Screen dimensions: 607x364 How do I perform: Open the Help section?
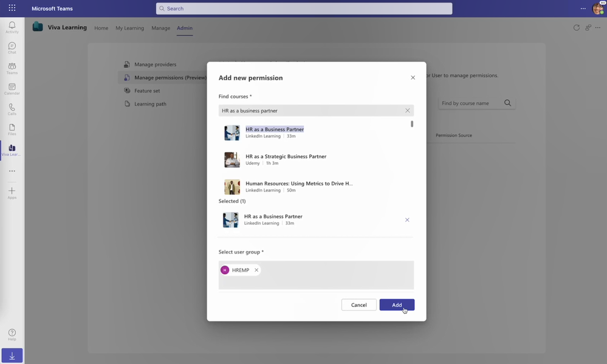tap(12, 335)
